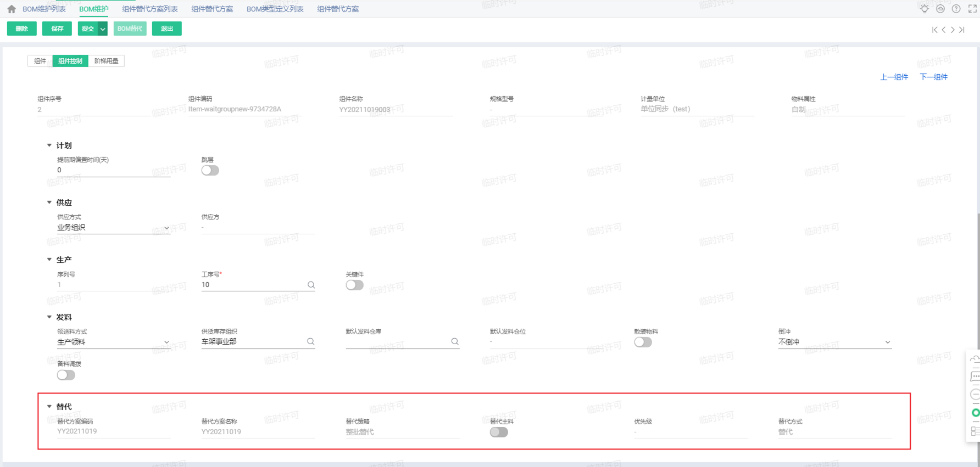Toggle fullscreen expand icon
Image resolution: width=980 pixels, height=467 pixels.
point(972,9)
